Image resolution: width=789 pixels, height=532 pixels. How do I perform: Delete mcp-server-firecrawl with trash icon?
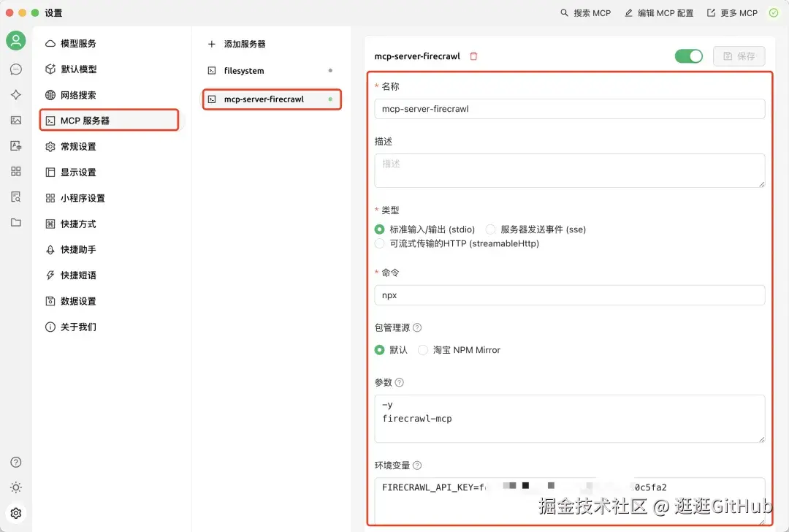pyautogui.click(x=473, y=56)
